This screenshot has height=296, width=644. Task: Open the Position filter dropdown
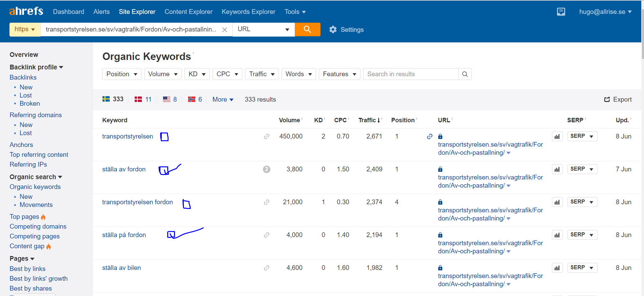(x=122, y=74)
